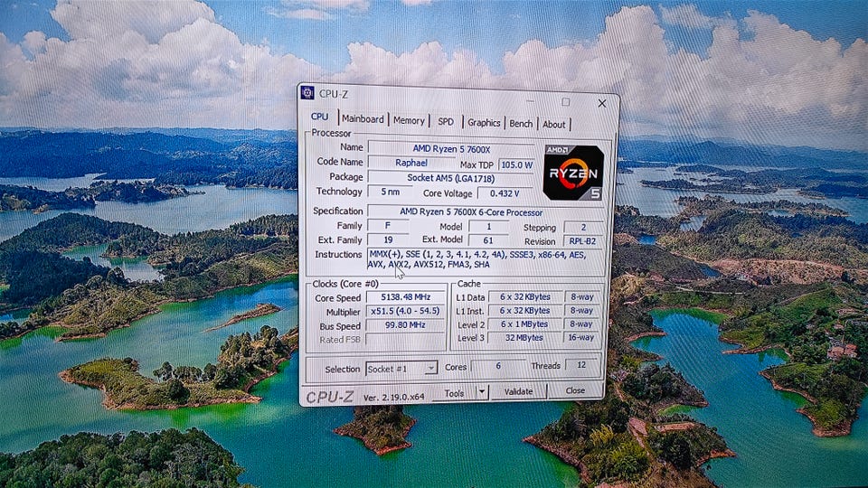The width and height of the screenshot is (868, 488).
Task: Open the SPD tab
Action: [446, 122]
